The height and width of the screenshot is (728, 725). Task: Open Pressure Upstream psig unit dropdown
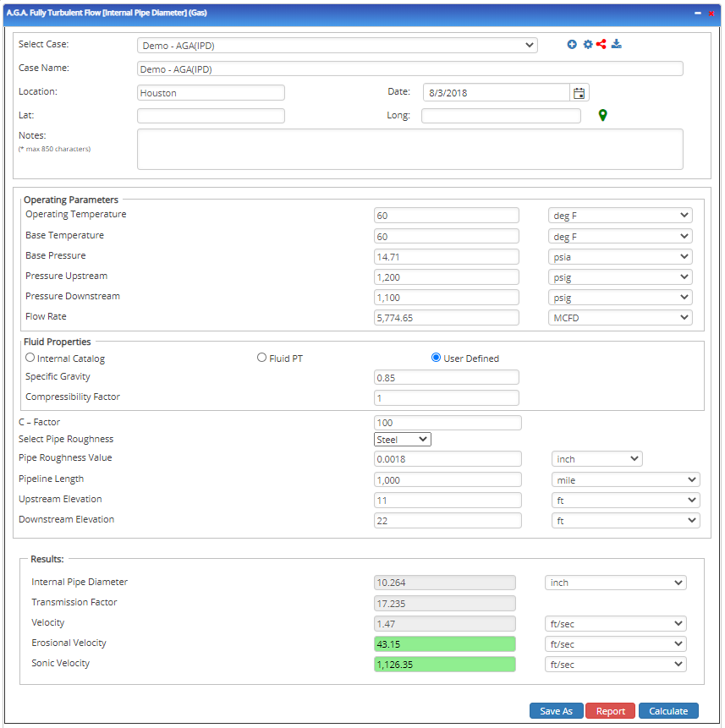tap(619, 277)
